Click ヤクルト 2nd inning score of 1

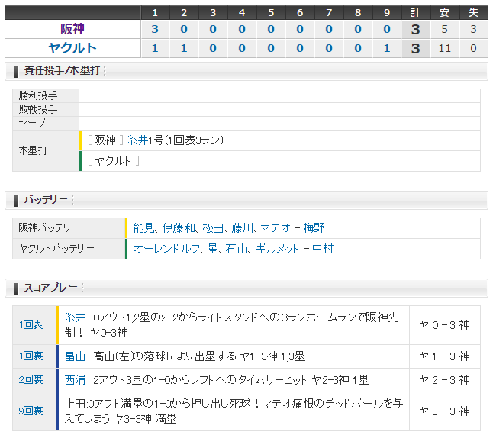click(184, 48)
